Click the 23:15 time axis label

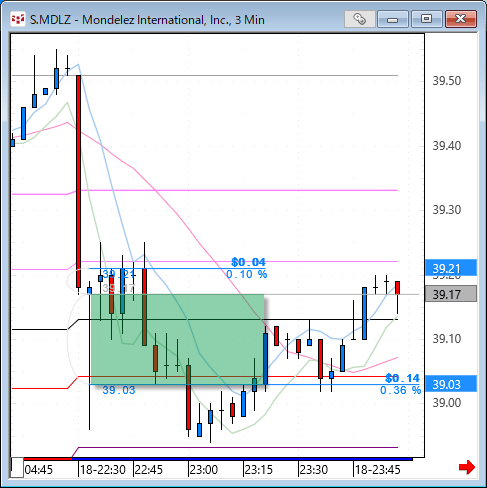(259, 470)
